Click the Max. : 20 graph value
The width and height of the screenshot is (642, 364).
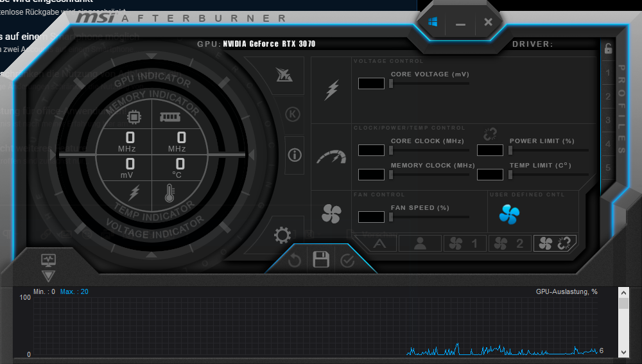point(74,291)
